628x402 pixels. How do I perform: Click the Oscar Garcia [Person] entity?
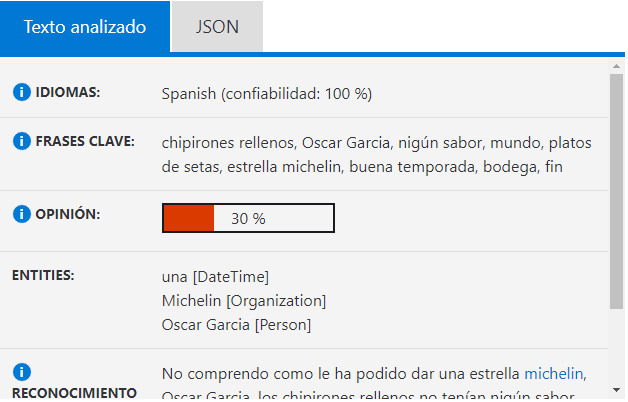pos(236,325)
